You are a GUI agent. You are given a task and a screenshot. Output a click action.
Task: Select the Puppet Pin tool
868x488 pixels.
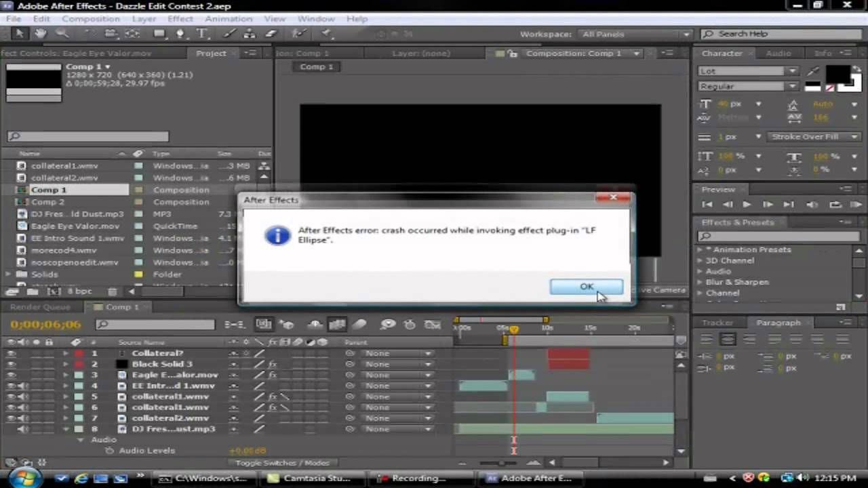tap(325, 34)
